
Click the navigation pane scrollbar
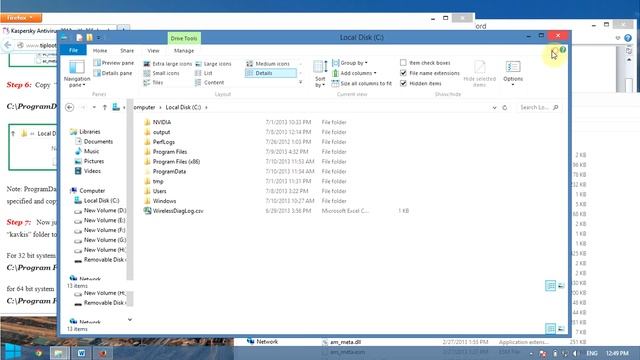(x=130, y=190)
